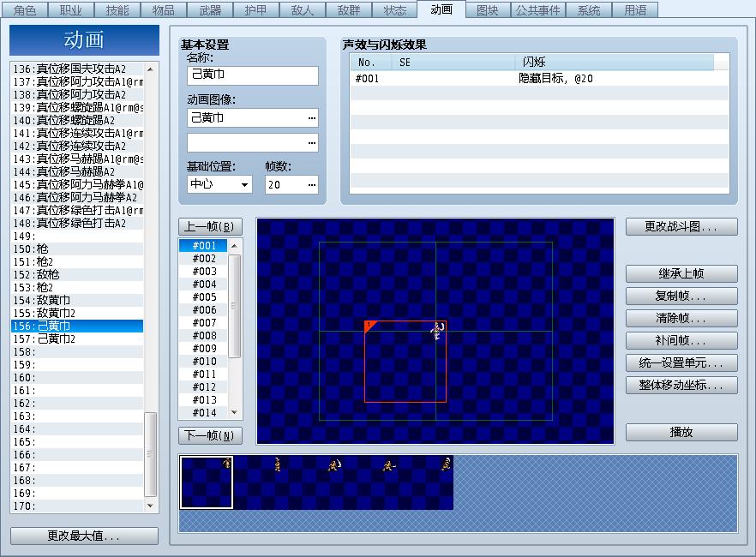756x557 pixels.
Task: Open the 武器 tab
Action: coord(210,10)
